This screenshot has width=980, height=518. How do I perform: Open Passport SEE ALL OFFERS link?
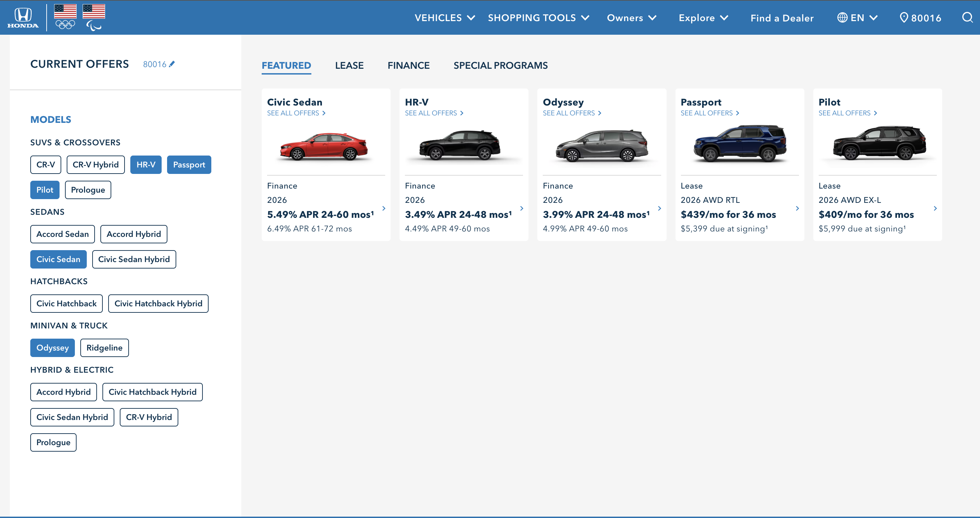tap(710, 113)
